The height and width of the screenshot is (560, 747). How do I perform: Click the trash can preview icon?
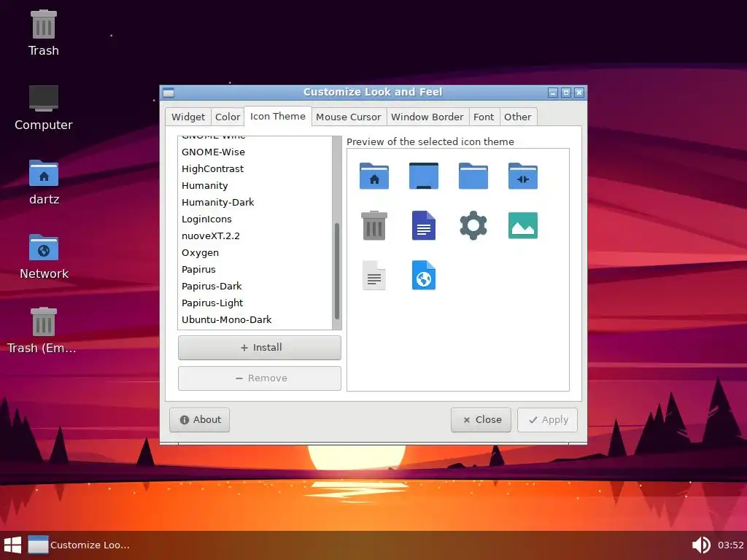coord(374,226)
